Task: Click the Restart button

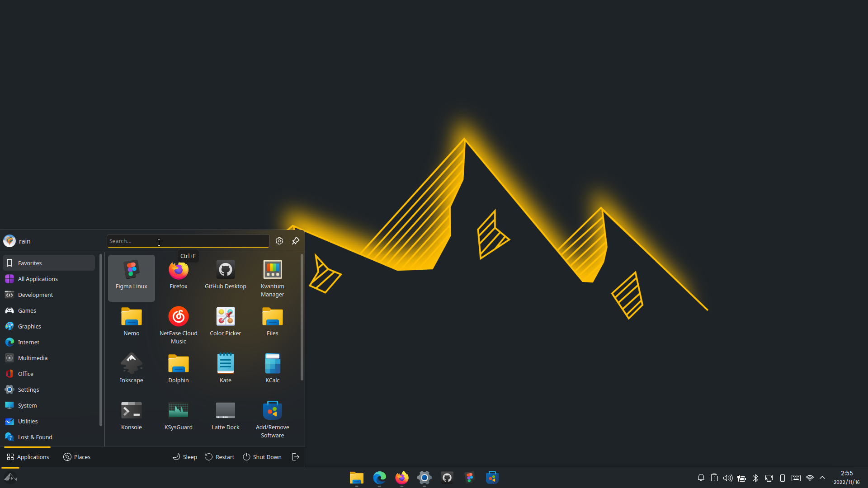Action: 220,457
